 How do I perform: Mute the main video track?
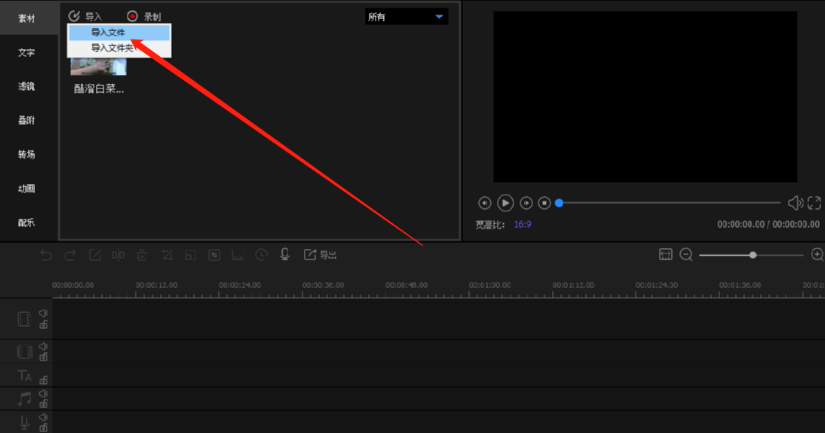pyautogui.click(x=43, y=313)
